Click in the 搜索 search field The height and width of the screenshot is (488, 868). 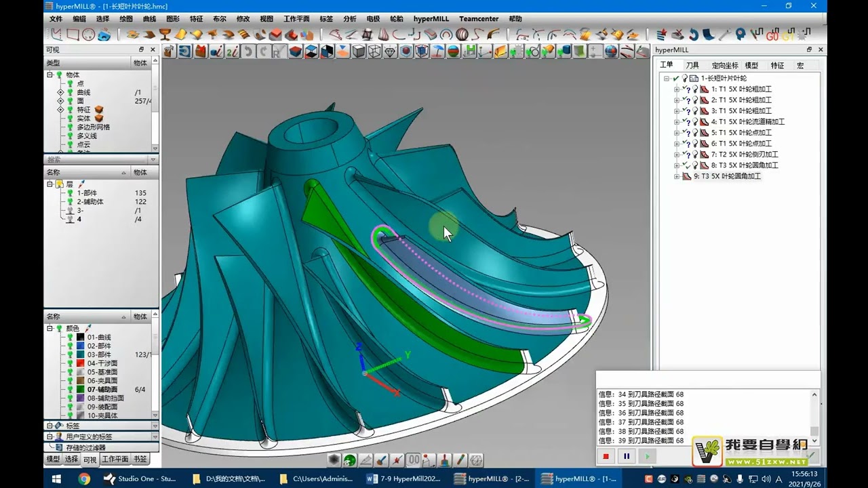[96, 160]
